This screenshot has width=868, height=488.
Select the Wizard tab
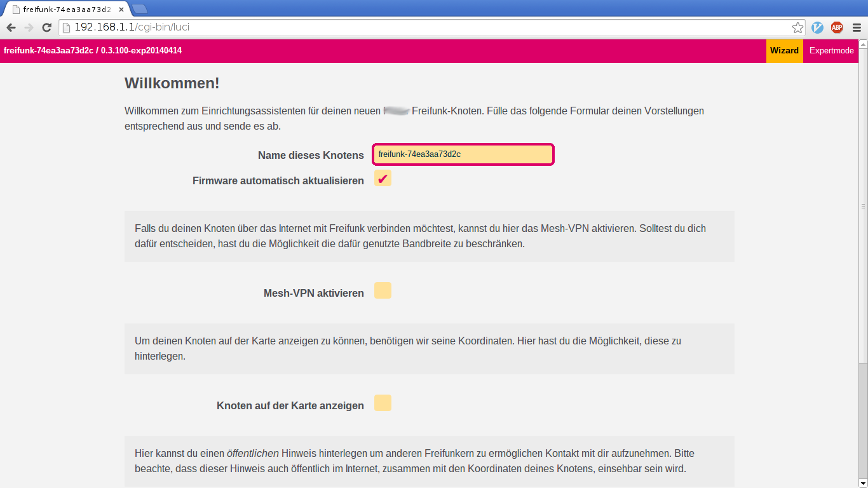(x=784, y=51)
